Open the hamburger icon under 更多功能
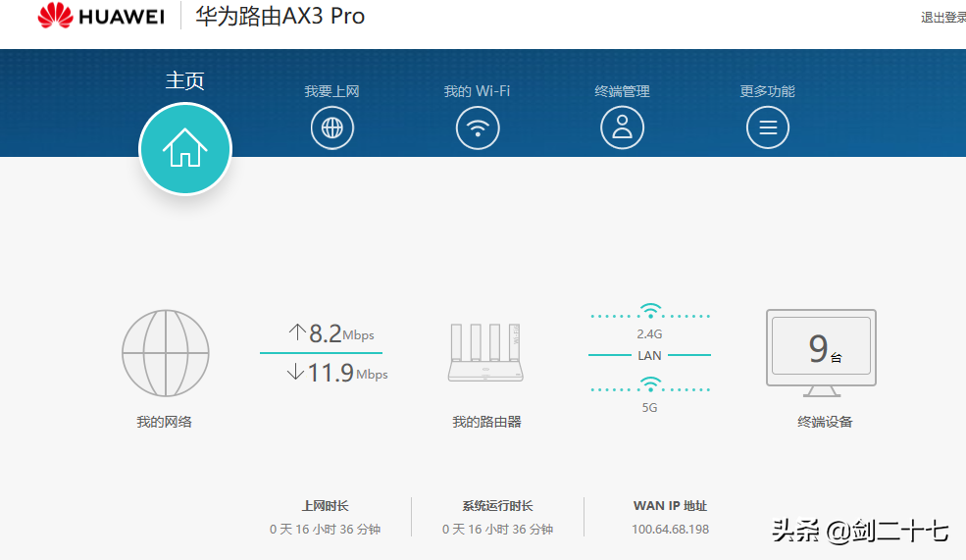The image size is (966, 560). (768, 128)
